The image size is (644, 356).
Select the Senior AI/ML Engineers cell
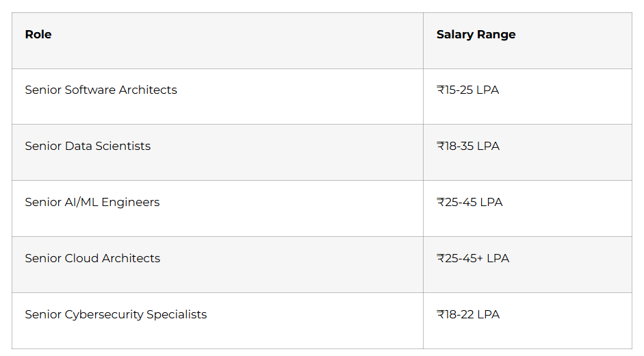tap(92, 202)
